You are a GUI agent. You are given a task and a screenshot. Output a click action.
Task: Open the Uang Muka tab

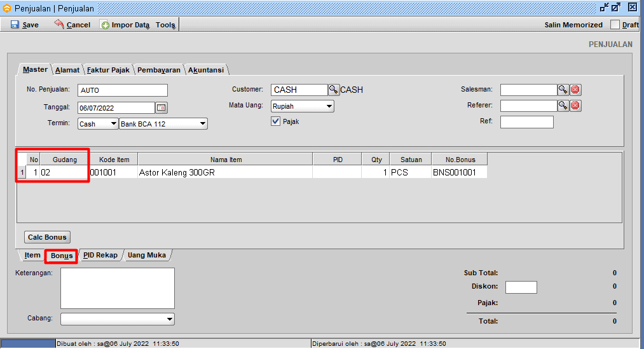click(147, 256)
